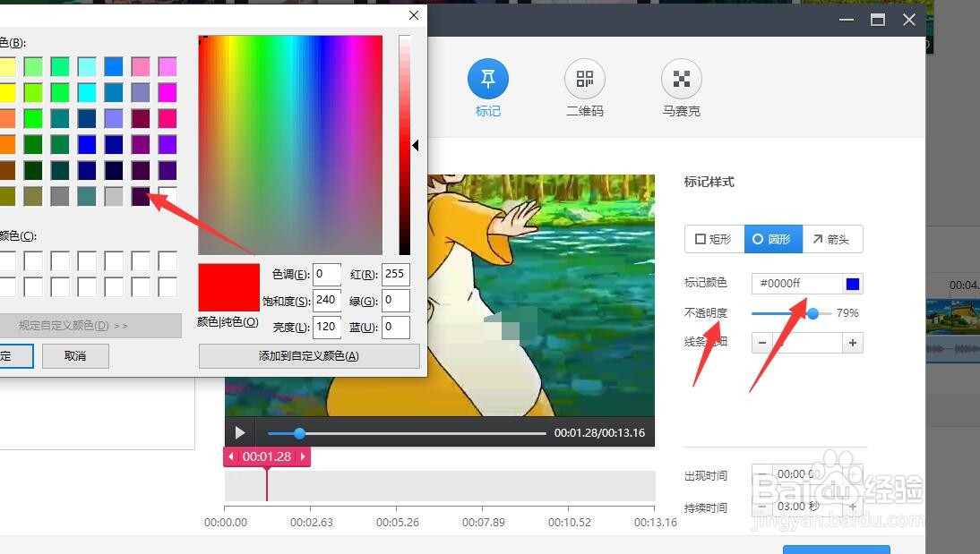Maximize the video editor window
This screenshot has width=980, height=554.
pos(878,20)
